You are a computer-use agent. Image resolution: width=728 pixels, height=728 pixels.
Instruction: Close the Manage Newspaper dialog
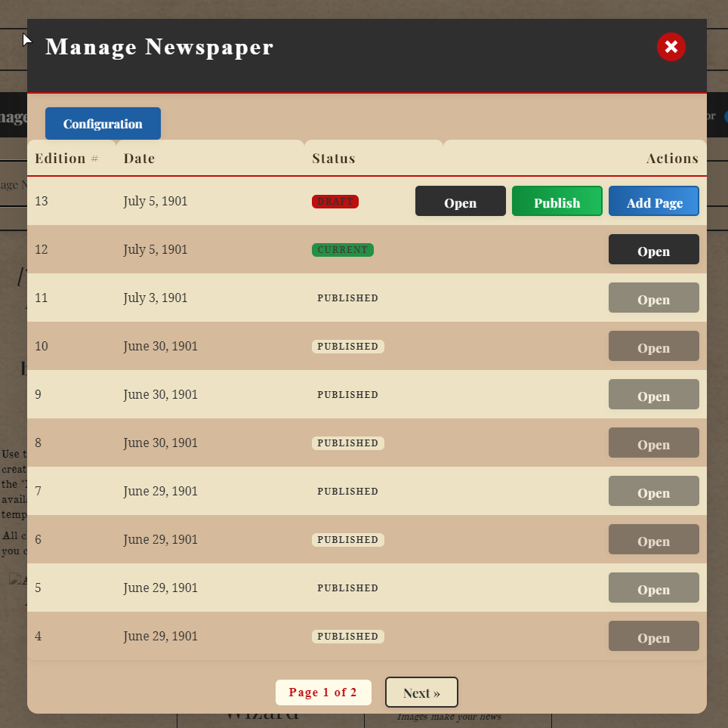pos(671,46)
